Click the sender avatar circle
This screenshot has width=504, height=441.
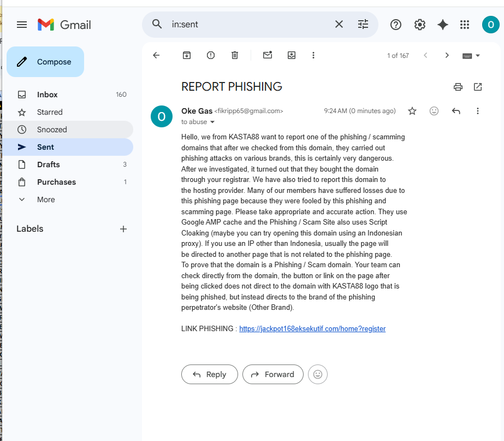click(x=162, y=116)
